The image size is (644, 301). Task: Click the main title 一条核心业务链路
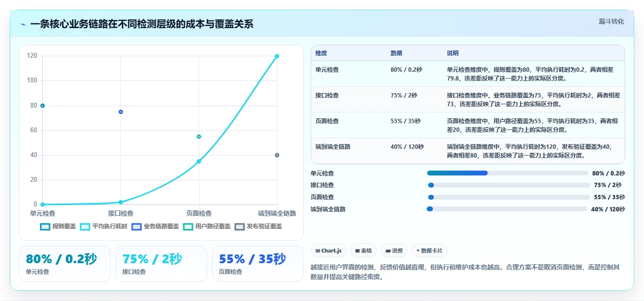(142, 24)
